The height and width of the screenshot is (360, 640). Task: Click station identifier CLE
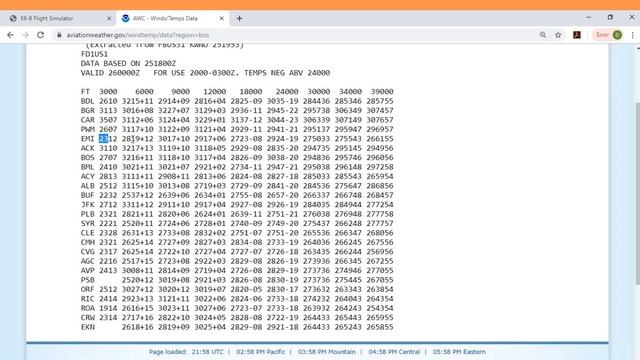tap(87, 233)
